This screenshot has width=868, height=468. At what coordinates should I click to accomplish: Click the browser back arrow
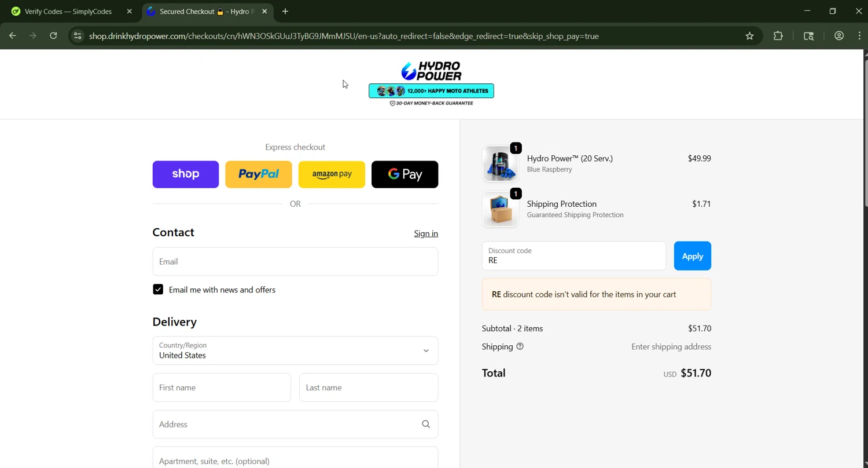[x=13, y=36]
